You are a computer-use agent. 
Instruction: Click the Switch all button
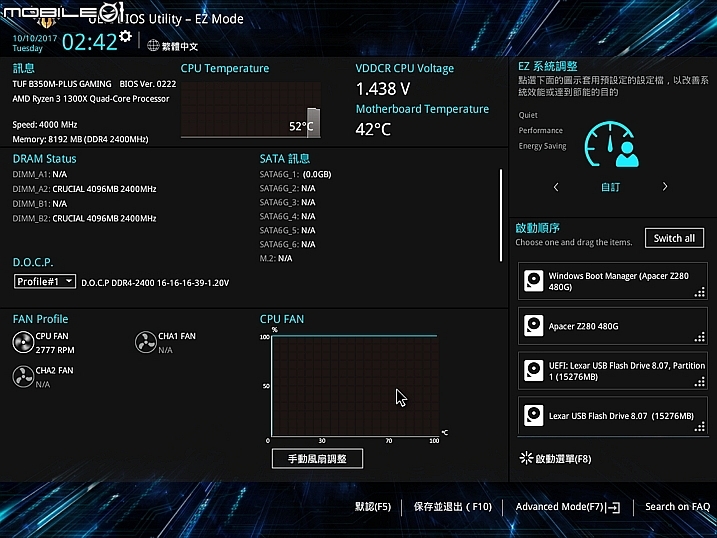pyautogui.click(x=674, y=238)
